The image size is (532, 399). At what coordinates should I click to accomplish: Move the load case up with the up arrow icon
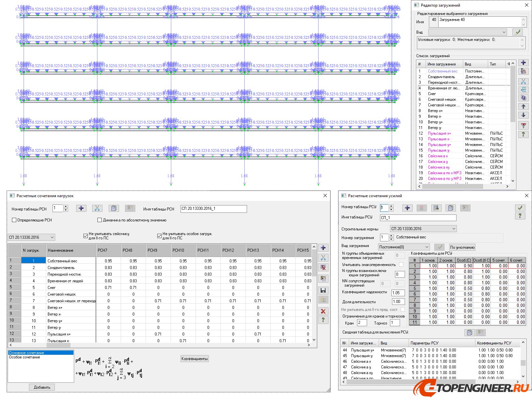tap(523, 107)
